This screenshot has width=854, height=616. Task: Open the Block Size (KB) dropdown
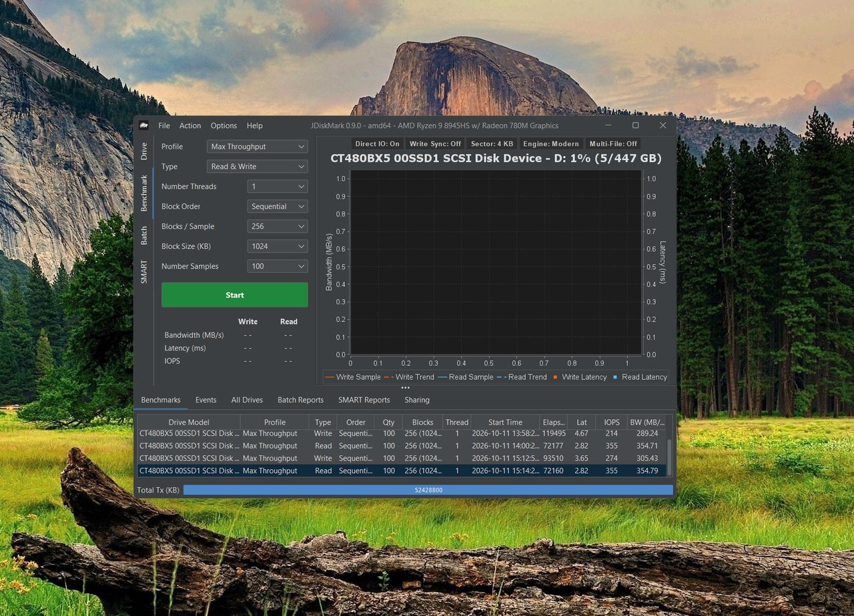(277, 246)
